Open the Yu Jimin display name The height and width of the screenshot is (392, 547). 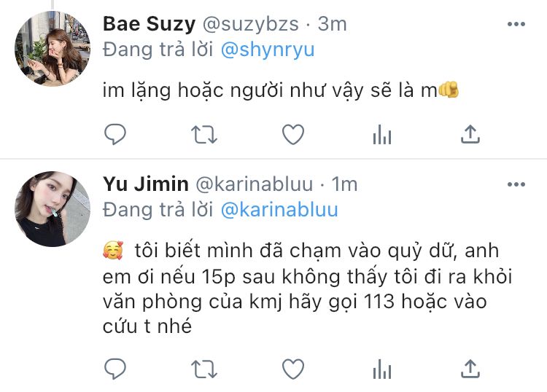coord(145,184)
